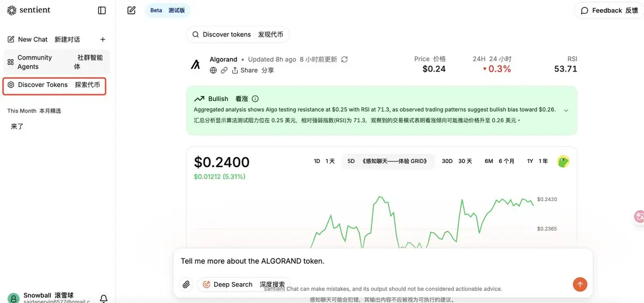The width and height of the screenshot is (644, 303).
Task: Refresh the Algorand data icon
Action: tap(345, 59)
